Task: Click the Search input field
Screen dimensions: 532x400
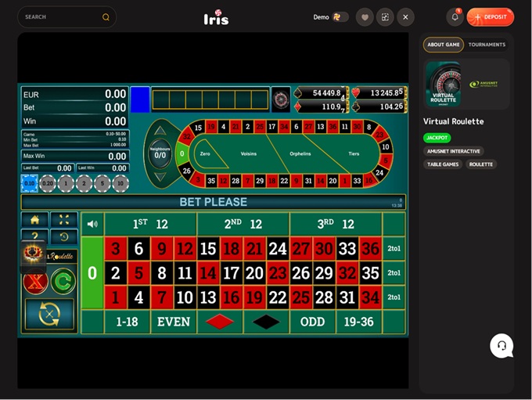Action: click(x=66, y=17)
